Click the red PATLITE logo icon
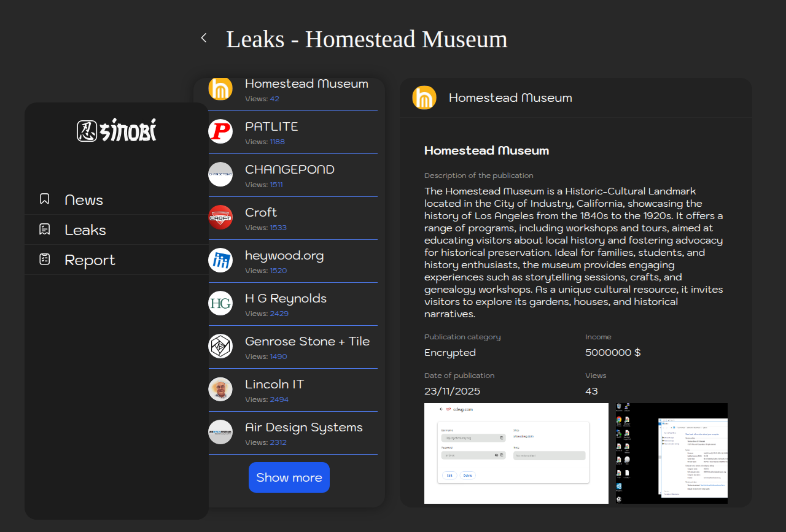Image resolution: width=786 pixels, height=532 pixels. point(220,131)
